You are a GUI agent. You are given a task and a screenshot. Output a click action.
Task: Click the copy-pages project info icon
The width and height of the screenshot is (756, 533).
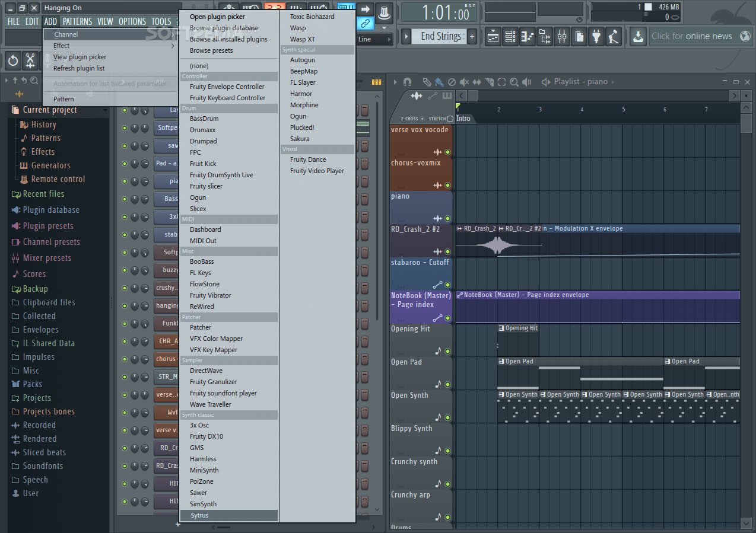pos(579,37)
